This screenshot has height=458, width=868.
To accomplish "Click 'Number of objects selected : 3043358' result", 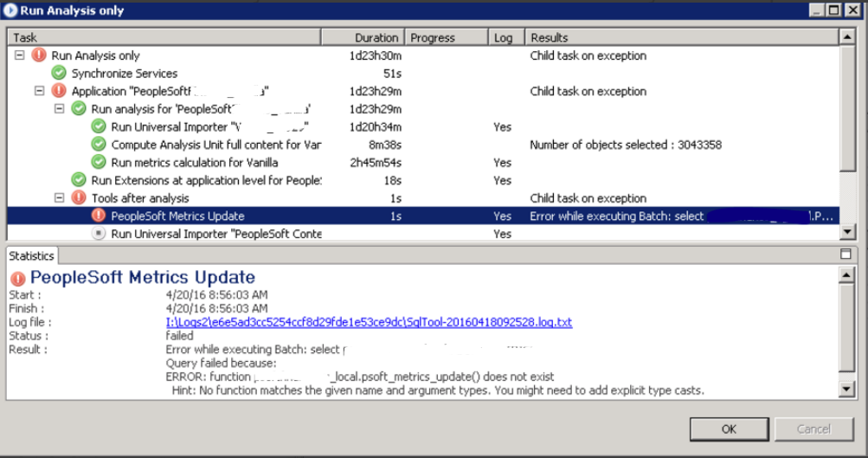I will [x=626, y=145].
